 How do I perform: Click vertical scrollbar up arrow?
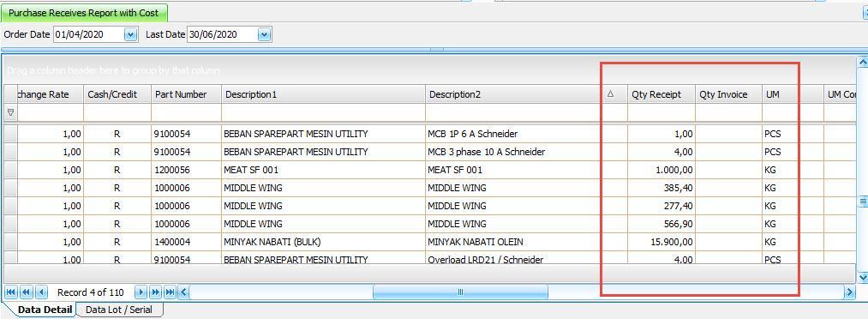coord(862,62)
